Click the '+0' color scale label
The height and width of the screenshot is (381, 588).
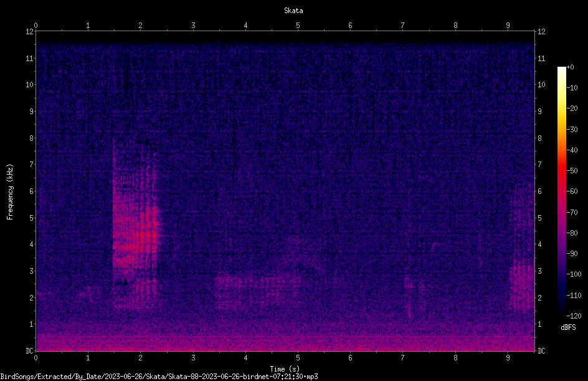[x=570, y=67]
